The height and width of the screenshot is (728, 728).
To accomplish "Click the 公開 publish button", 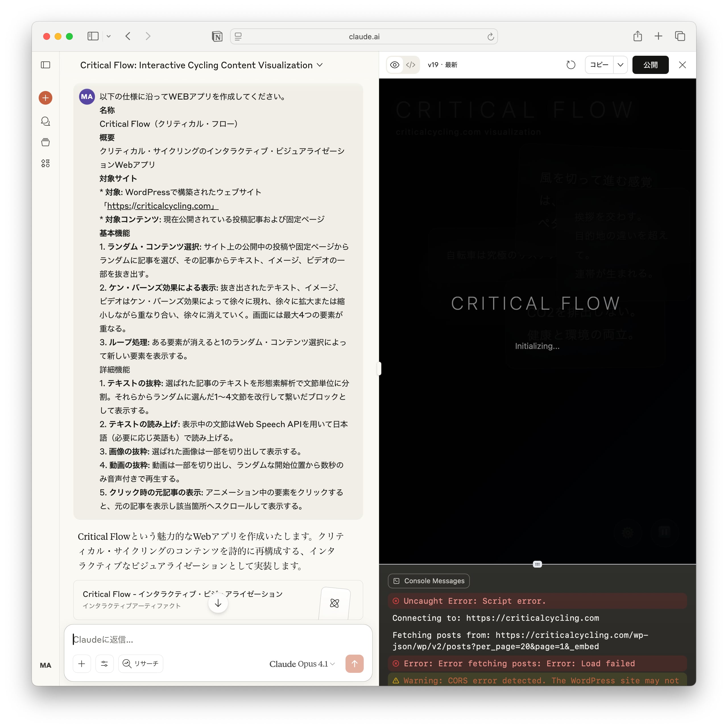I will (x=650, y=65).
